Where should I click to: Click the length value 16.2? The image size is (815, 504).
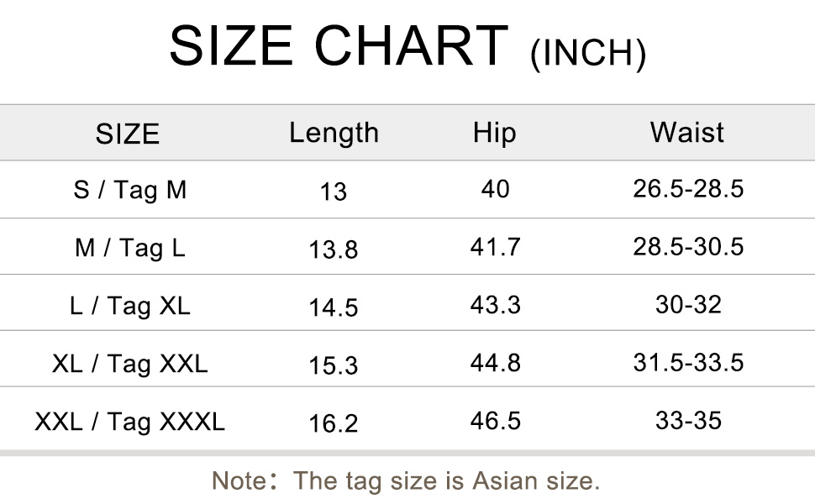(334, 423)
